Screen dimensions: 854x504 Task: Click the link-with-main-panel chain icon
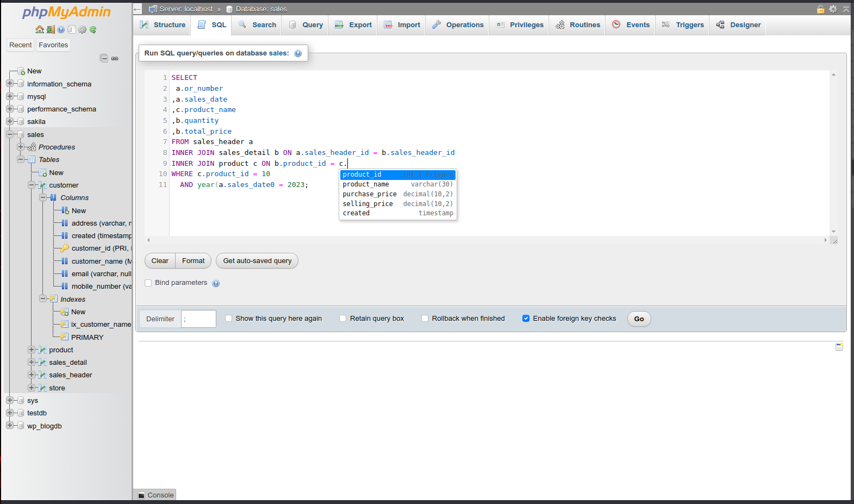coord(115,58)
